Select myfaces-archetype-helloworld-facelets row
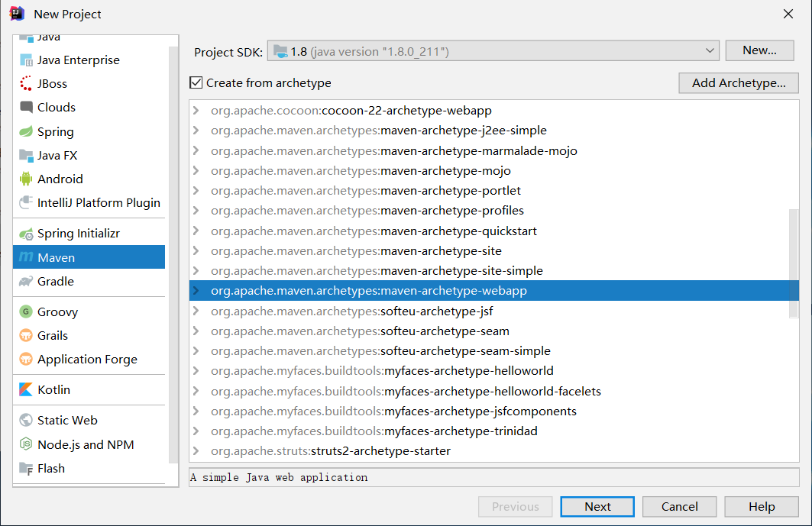Viewport: 812px width, 526px height. [x=493, y=391]
